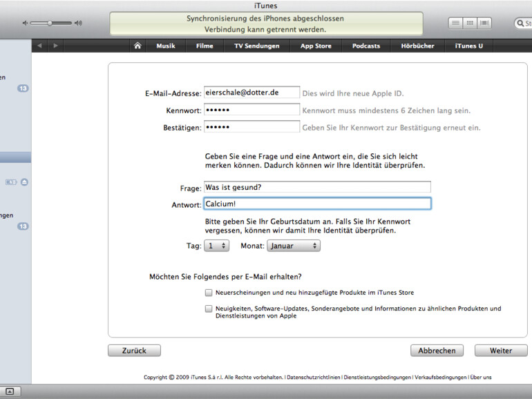Open the App Store tab
The image size is (532, 399).
316,46
